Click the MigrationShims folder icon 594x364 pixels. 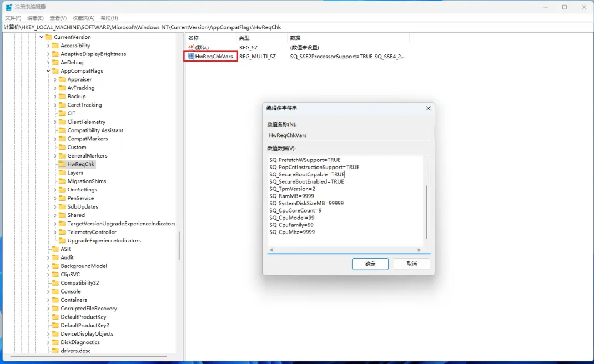(62, 181)
